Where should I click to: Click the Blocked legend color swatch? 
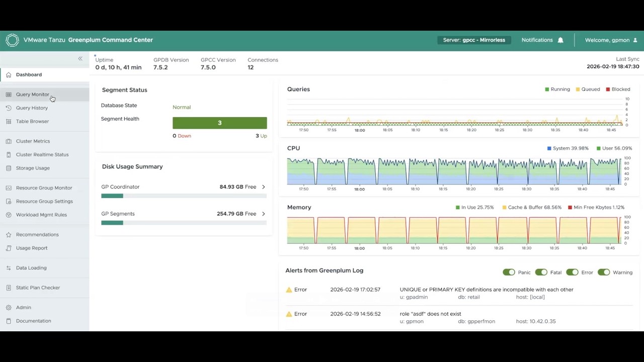coord(608,89)
